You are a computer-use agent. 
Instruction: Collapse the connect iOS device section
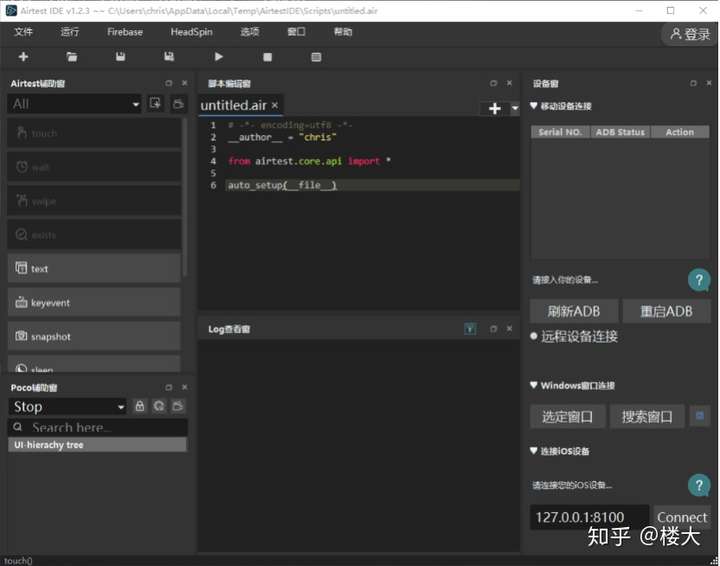[x=534, y=451]
